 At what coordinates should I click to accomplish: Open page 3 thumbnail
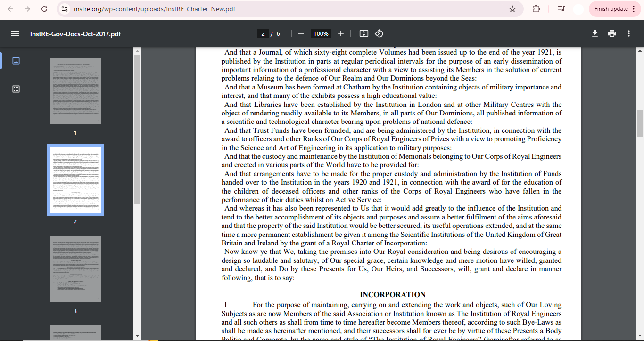[75, 269]
